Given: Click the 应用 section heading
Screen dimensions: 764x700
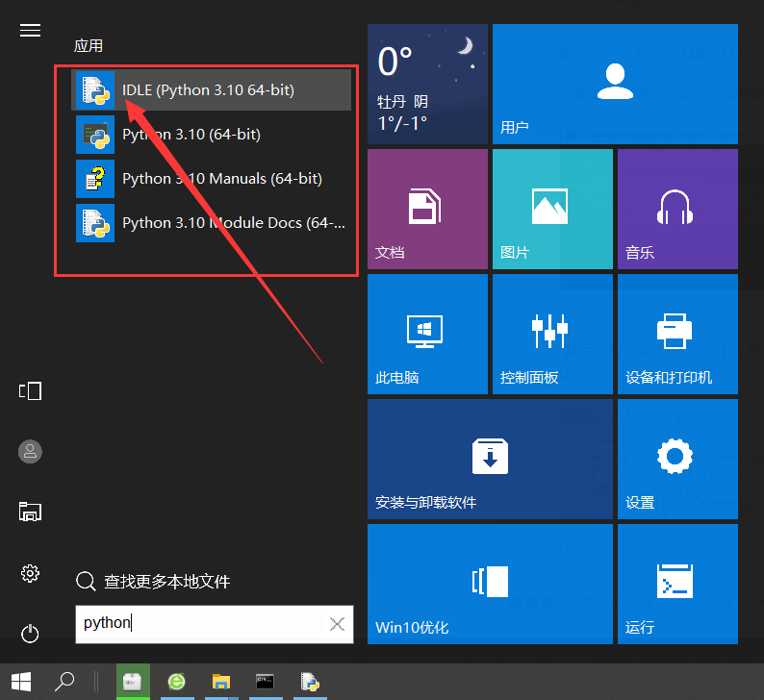Looking at the screenshot, I should point(89,46).
